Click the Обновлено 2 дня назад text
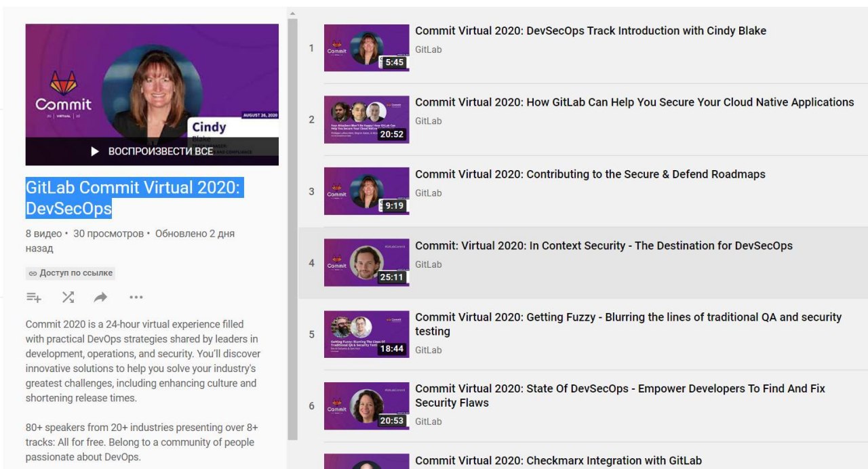 pyautogui.click(x=130, y=241)
